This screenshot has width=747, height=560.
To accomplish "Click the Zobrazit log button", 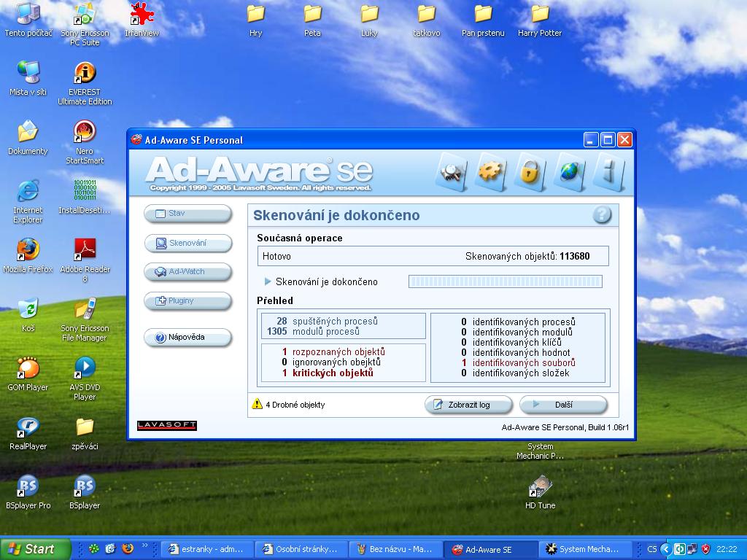I will tap(469, 404).
